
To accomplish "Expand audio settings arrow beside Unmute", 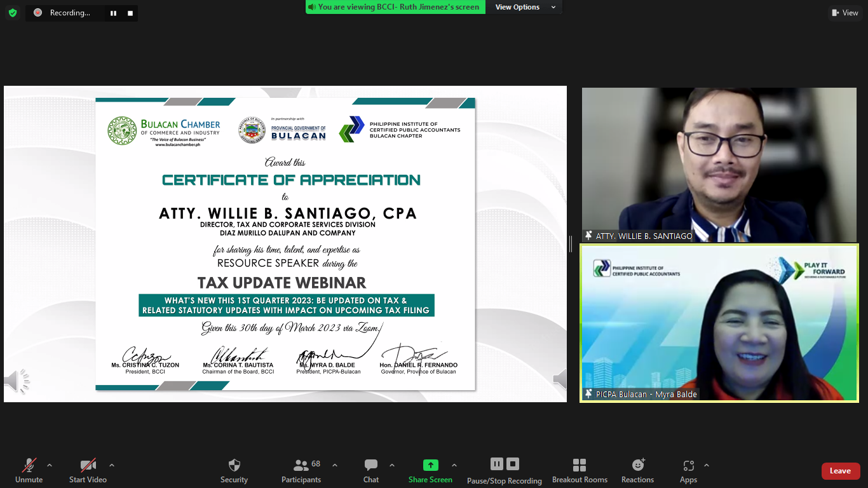I will pos(50,465).
